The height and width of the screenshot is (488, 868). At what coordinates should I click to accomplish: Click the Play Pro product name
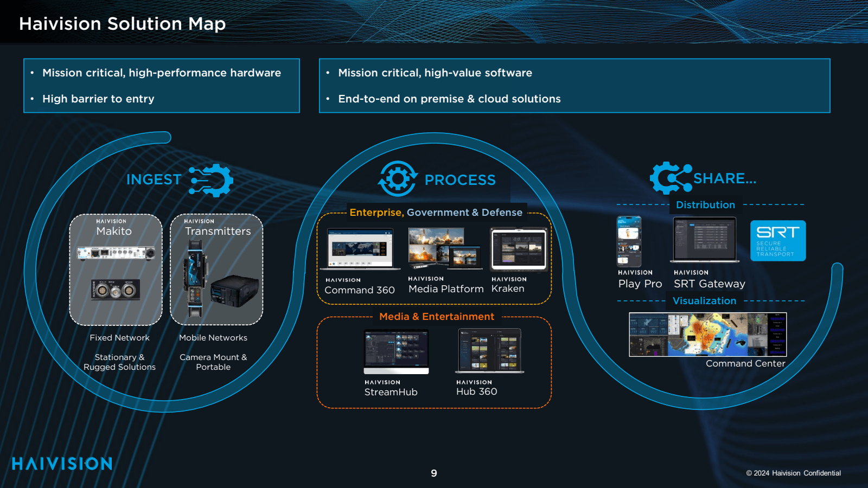(x=640, y=284)
